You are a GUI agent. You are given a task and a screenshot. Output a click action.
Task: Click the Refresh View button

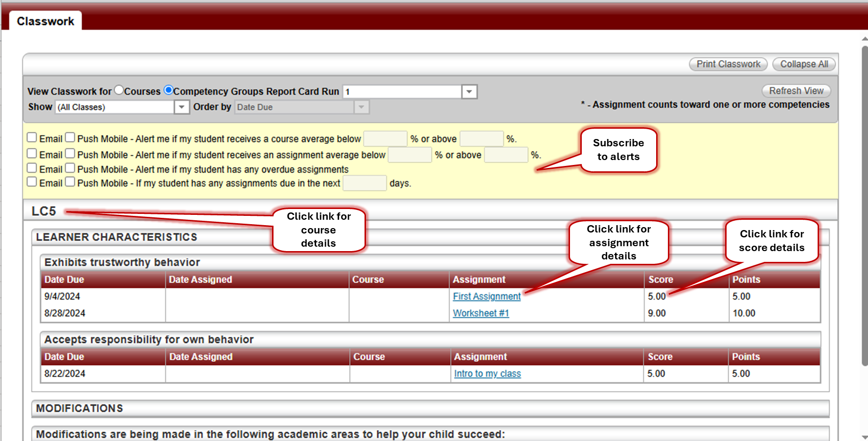(796, 91)
